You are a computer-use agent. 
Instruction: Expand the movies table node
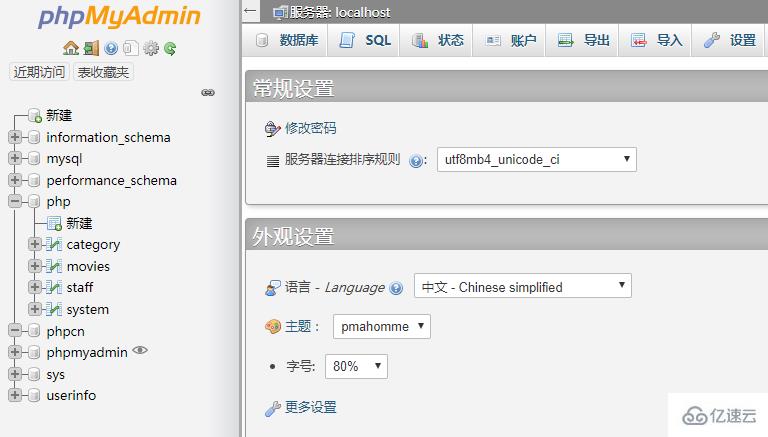click(34, 266)
